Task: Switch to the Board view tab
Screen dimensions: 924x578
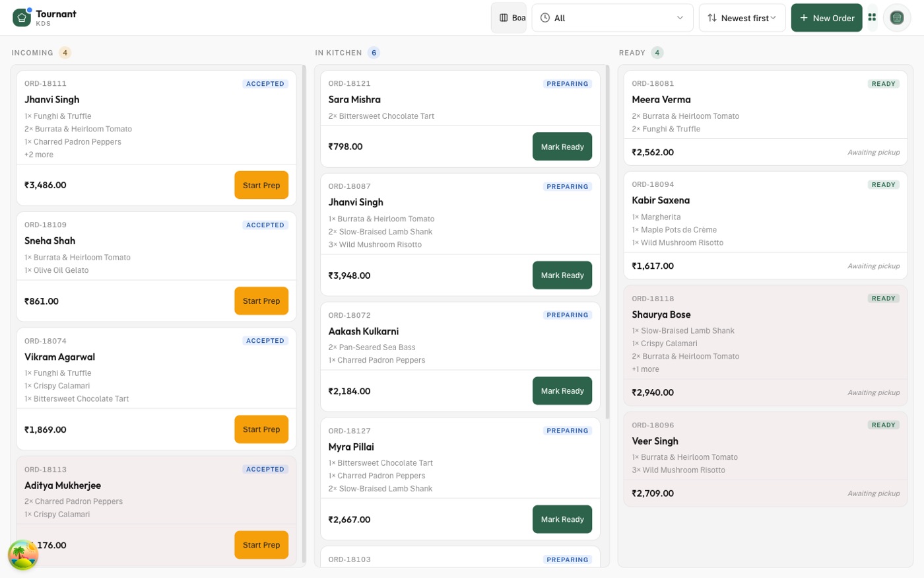Action: pyautogui.click(x=509, y=18)
